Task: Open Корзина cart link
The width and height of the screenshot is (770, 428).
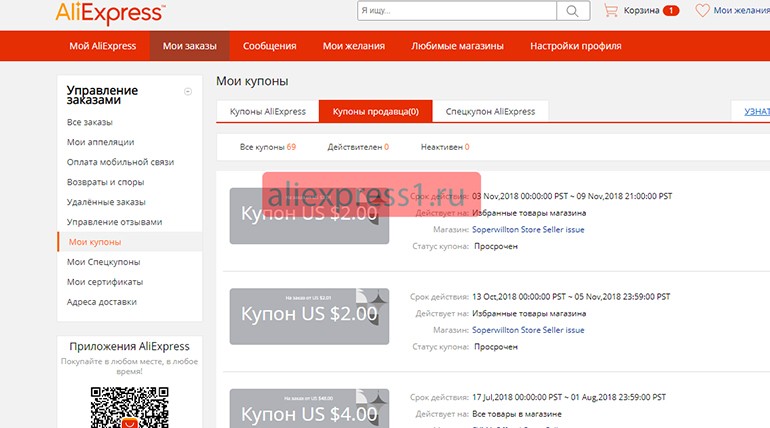Action: point(641,10)
